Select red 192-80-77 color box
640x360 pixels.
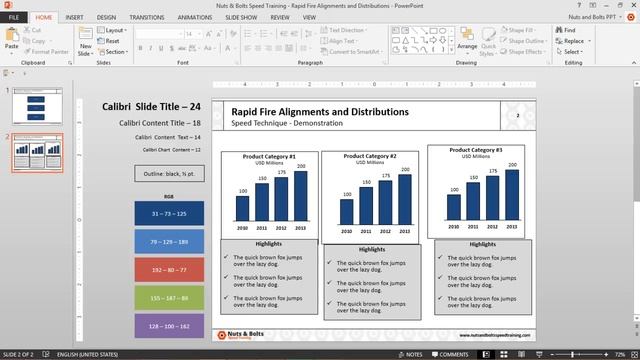coord(169,270)
